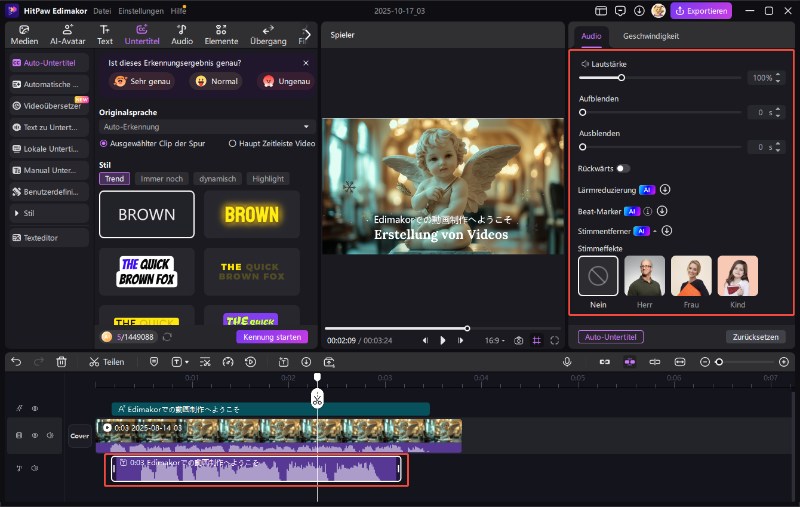Click the Zurücksetzen button
The height and width of the screenshot is (507, 800).
755,337
